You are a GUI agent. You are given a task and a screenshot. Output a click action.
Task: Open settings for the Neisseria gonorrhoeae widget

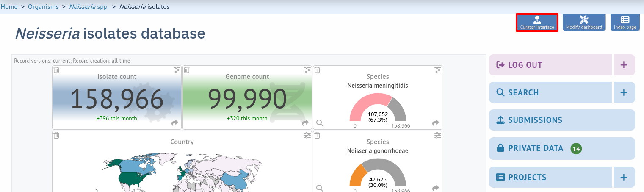(x=438, y=135)
